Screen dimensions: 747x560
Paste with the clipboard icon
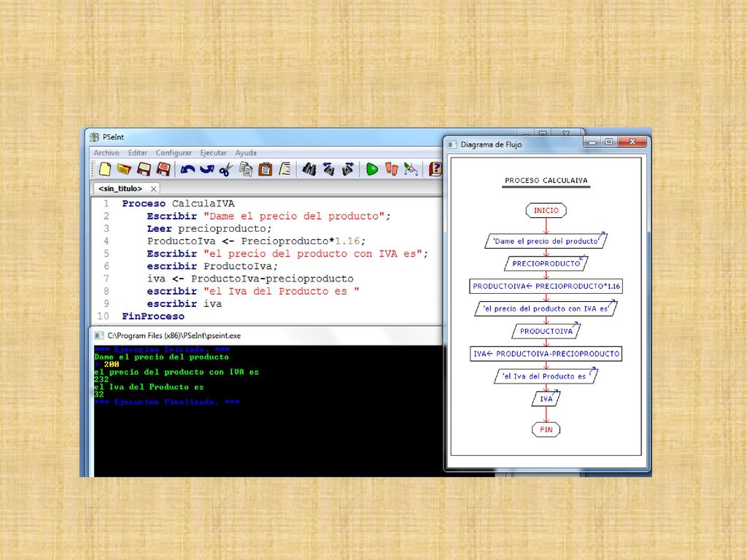[266, 169]
